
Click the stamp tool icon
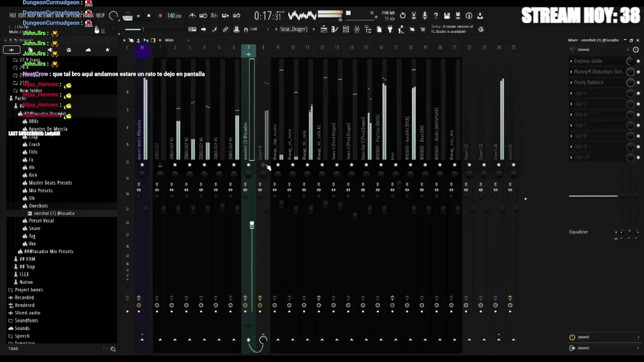pyautogui.click(x=236, y=30)
